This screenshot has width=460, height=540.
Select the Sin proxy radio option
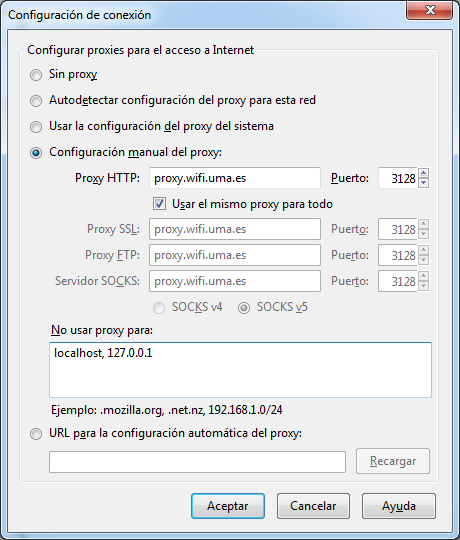(36, 75)
